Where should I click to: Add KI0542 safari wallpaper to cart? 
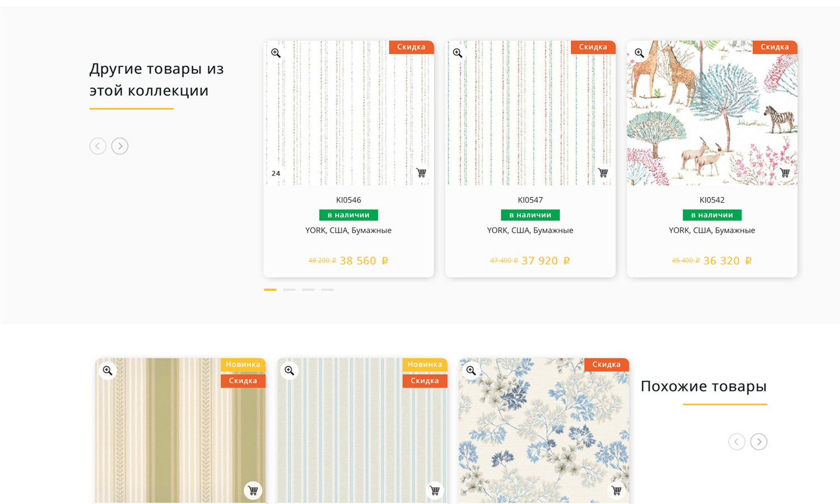[x=785, y=172]
